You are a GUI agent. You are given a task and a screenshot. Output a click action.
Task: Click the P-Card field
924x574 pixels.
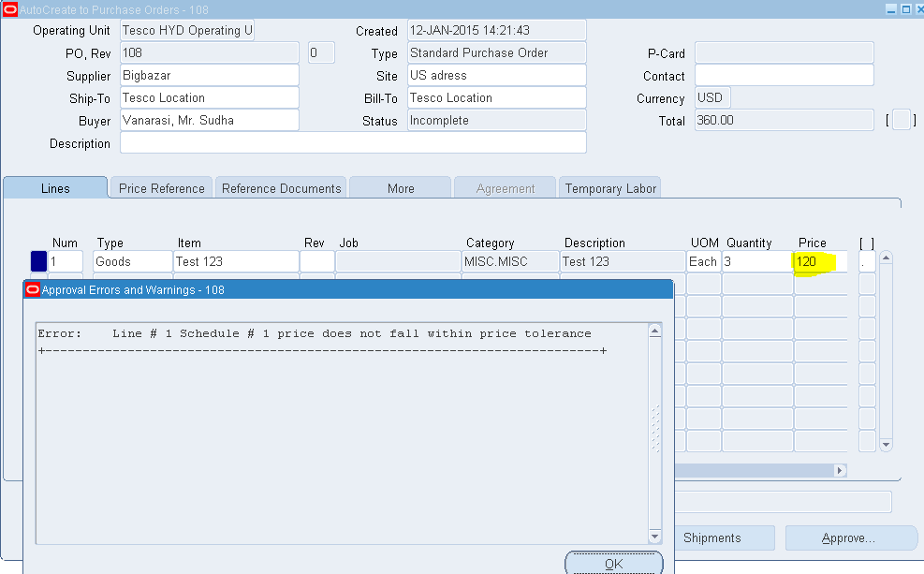tap(784, 53)
